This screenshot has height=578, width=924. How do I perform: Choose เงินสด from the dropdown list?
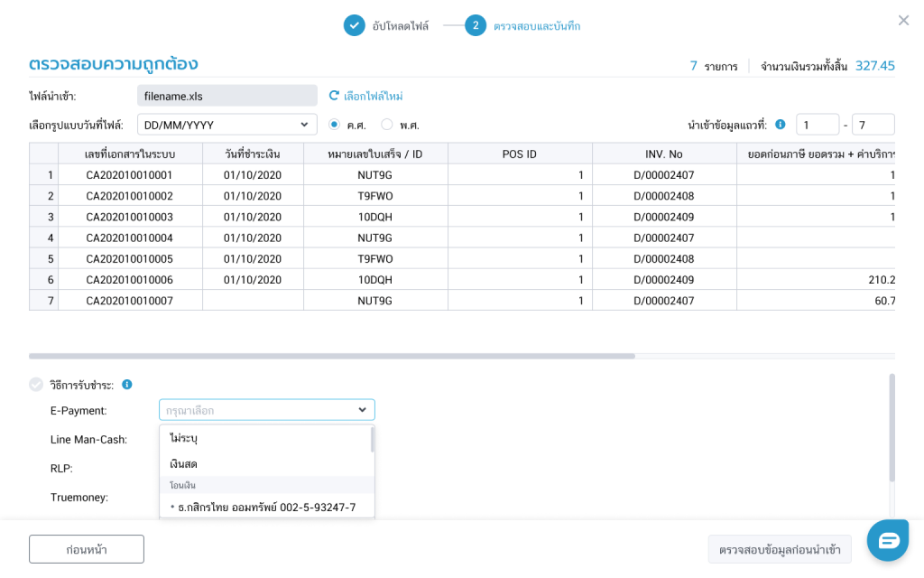pos(184,463)
